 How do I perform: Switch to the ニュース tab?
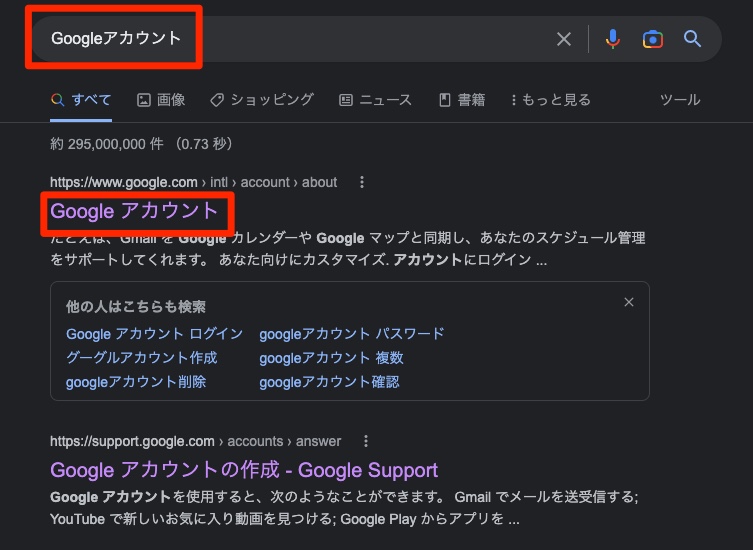[x=376, y=100]
